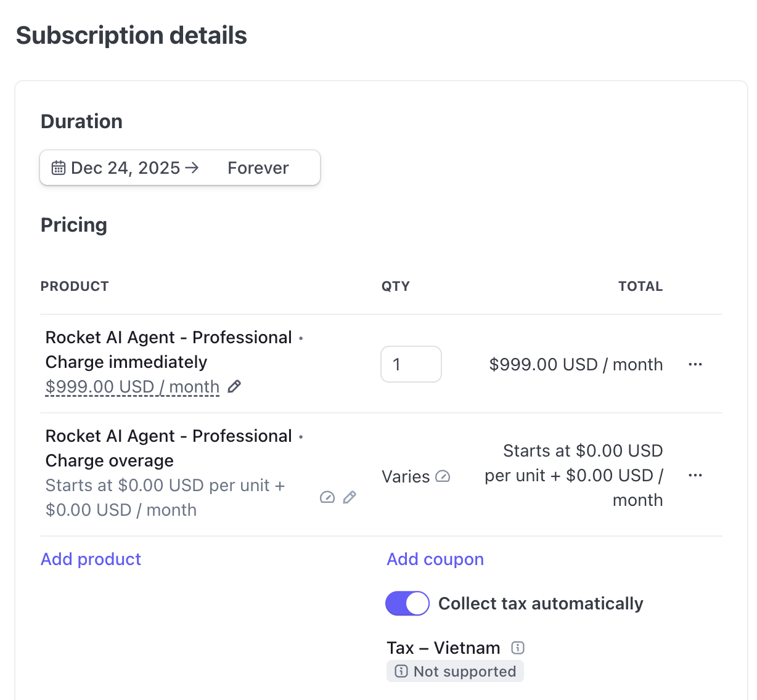The height and width of the screenshot is (700, 757).
Task: Click pencil icon for Charge overage price
Action: (x=350, y=497)
